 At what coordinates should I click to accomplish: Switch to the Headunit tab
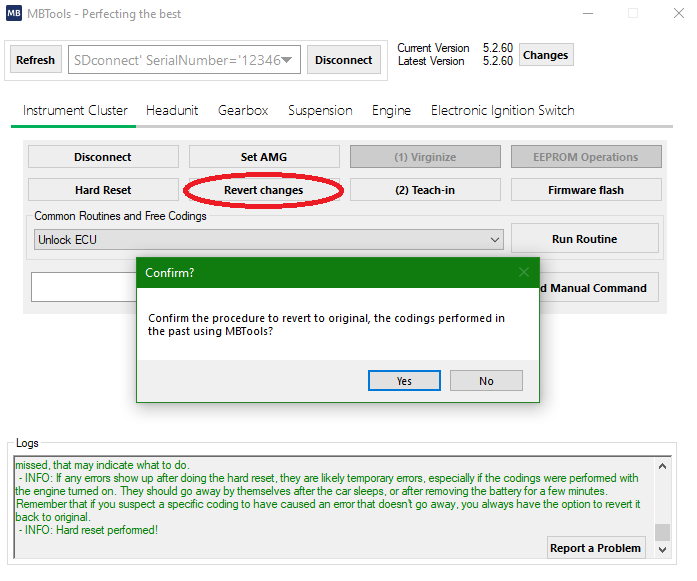[x=173, y=111]
